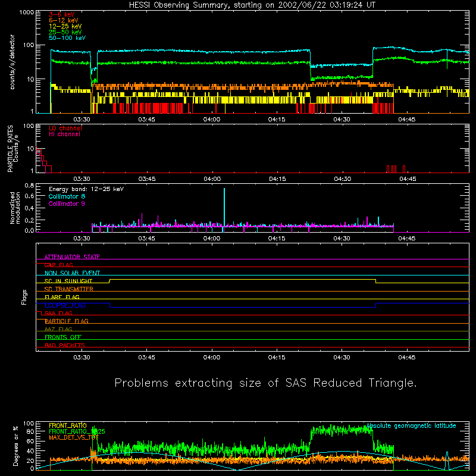Click the HI channel legend label
The image size is (476, 476).
tap(64, 134)
